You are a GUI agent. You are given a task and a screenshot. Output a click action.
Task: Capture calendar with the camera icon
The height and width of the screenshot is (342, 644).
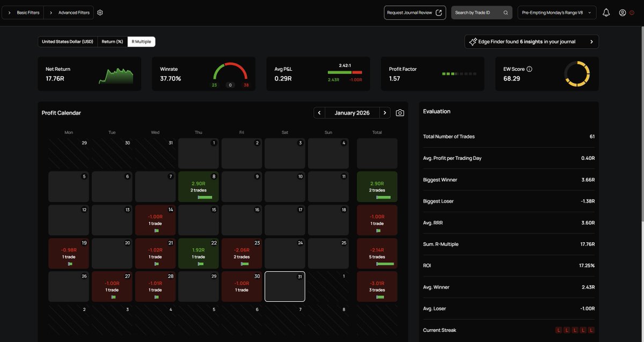(400, 113)
